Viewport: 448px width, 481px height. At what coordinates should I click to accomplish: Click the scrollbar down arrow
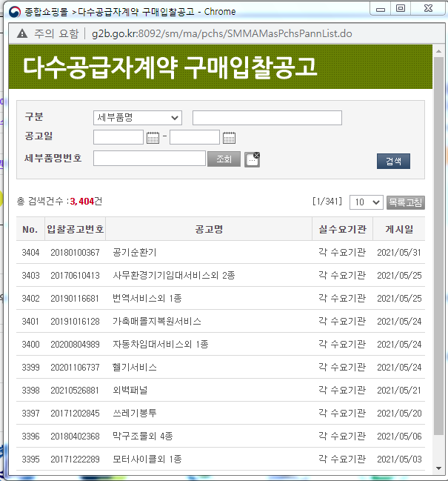pyautogui.click(x=439, y=468)
